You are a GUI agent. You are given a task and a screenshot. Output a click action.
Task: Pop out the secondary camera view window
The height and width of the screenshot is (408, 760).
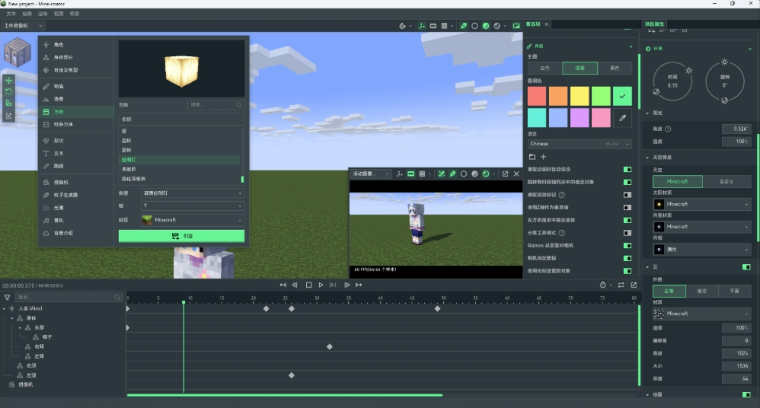(505, 173)
